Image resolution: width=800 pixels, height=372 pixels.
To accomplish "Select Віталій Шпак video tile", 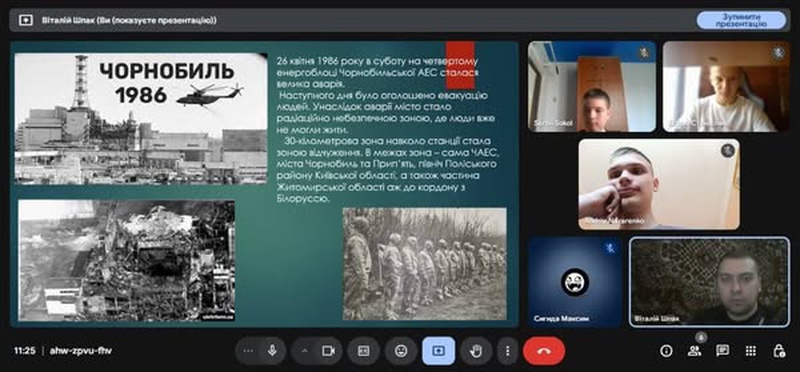I will tap(709, 281).
